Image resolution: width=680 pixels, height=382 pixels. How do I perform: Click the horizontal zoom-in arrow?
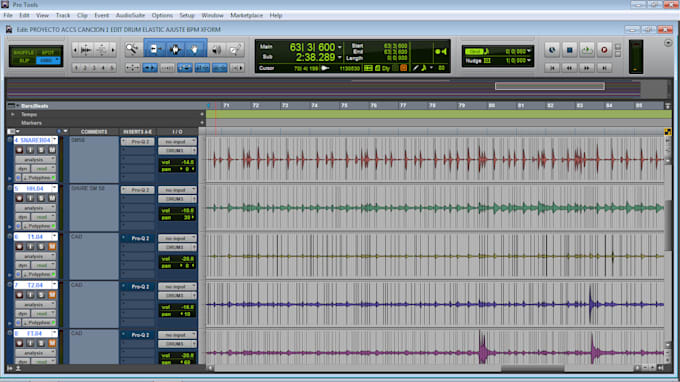tap(113, 50)
